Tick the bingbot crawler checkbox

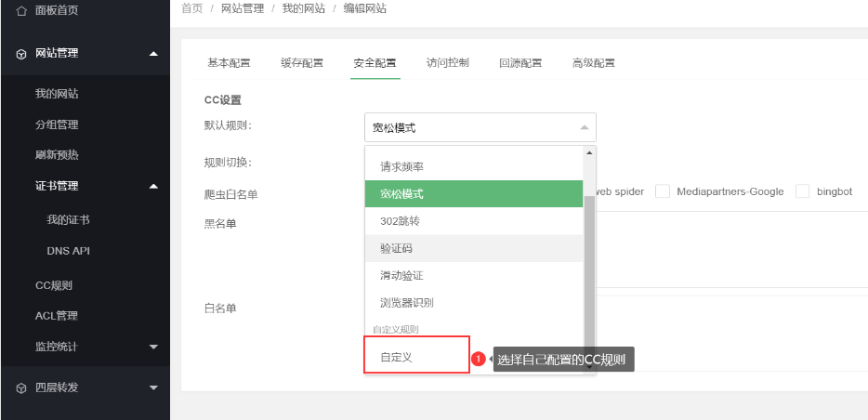(803, 191)
